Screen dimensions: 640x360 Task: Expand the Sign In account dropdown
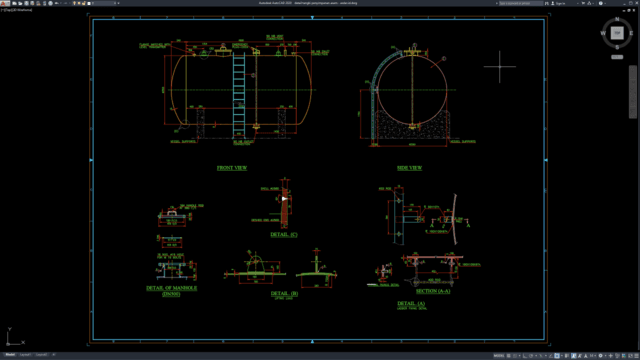click(578, 3)
